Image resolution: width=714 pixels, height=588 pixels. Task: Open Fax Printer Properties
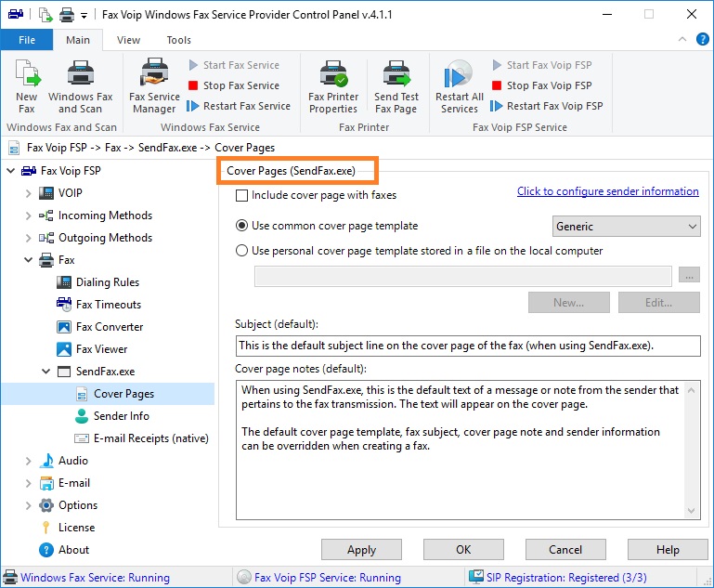[x=333, y=86]
